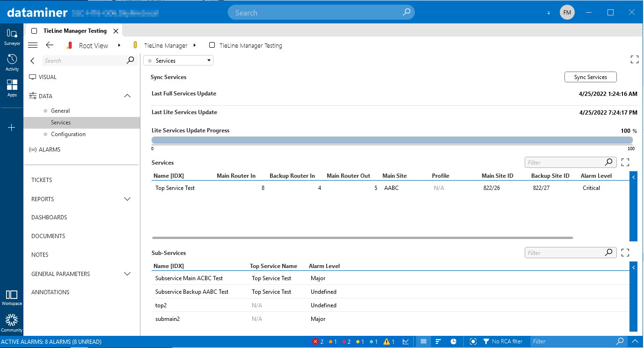644x348 pixels.
Task: Expand the Sub-Services table to full screen
Action: click(x=625, y=253)
